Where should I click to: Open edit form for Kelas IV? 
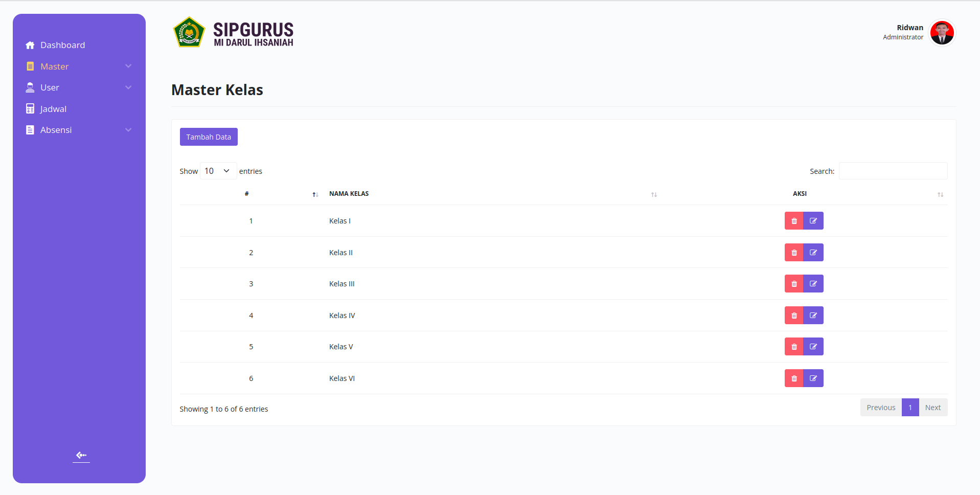click(x=813, y=316)
